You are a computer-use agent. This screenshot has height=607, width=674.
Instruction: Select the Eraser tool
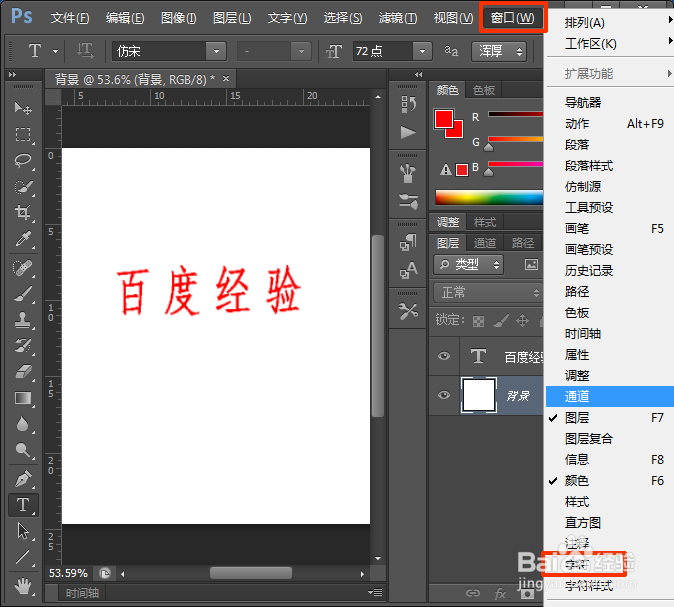[x=23, y=371]
